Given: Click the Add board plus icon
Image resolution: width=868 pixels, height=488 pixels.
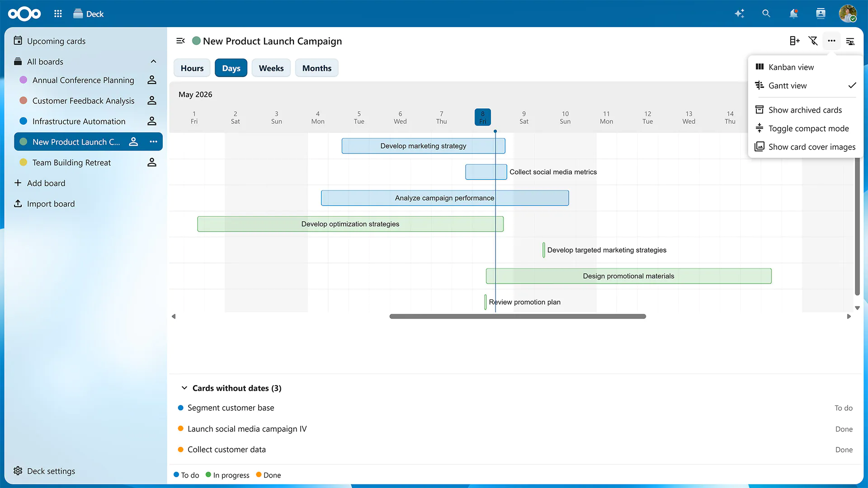Looking at the screenshot, I should click(18, 183).
